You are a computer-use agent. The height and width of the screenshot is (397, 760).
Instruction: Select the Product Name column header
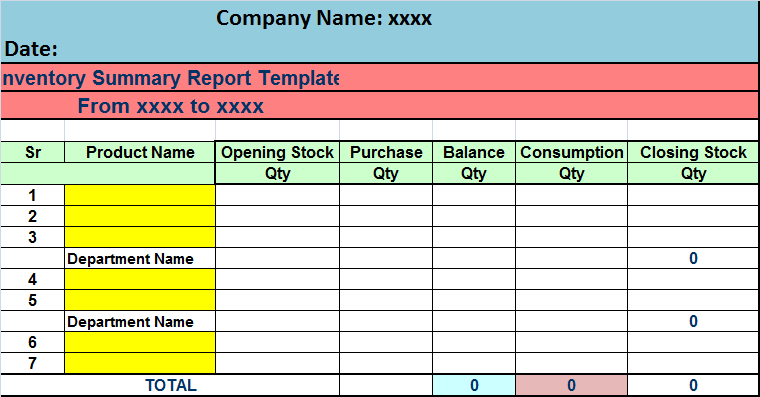coord(140,152)
